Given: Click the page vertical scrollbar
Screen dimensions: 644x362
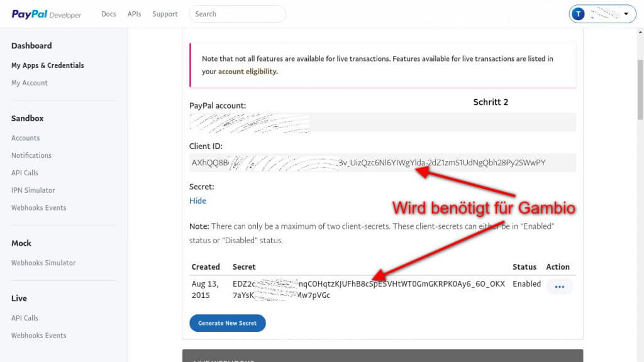Looking at the screenshot, I should point(640,89).
